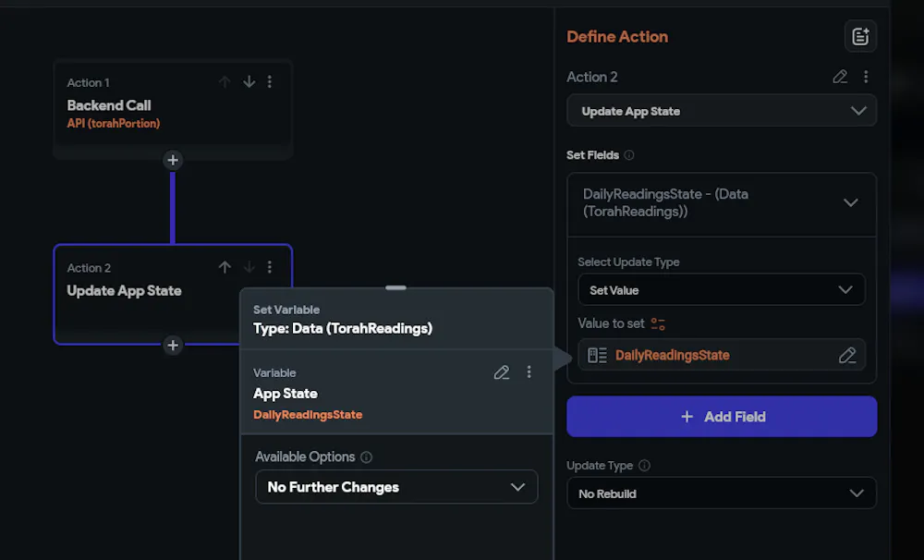Move Action 1 down with arrow icon

[249, 82]
